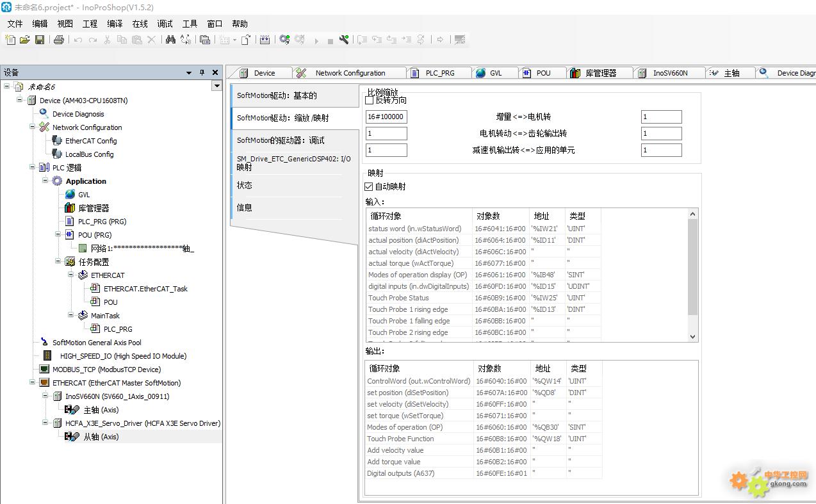Click the open project folder icon
Viewport: 816px width, 504px height.
tap(25, 40)
